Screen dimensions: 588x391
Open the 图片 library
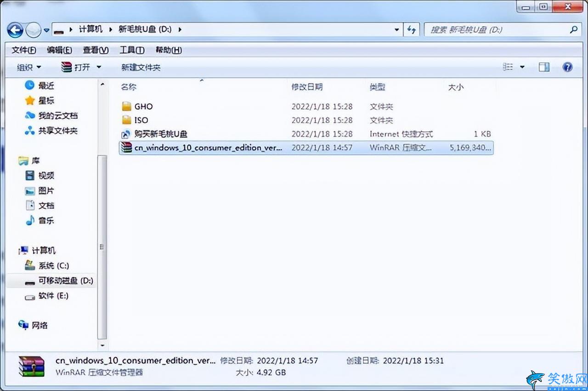(40, 190)
